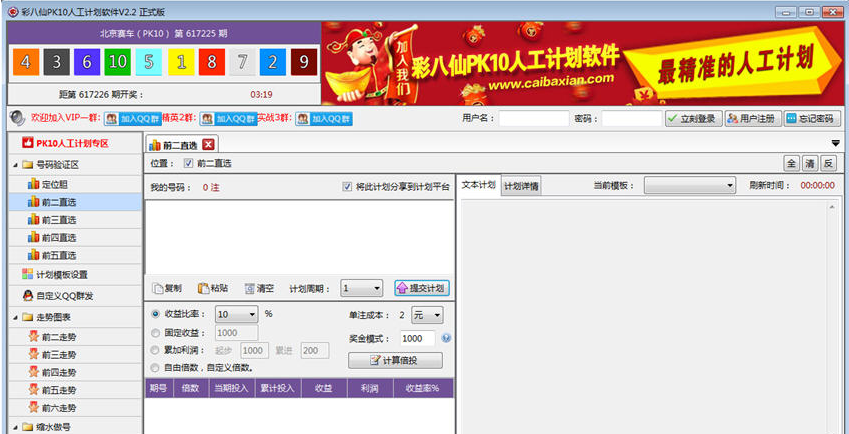Click the green number 10 ball
This screenshot has width=849, height=434.
point(117,62)
